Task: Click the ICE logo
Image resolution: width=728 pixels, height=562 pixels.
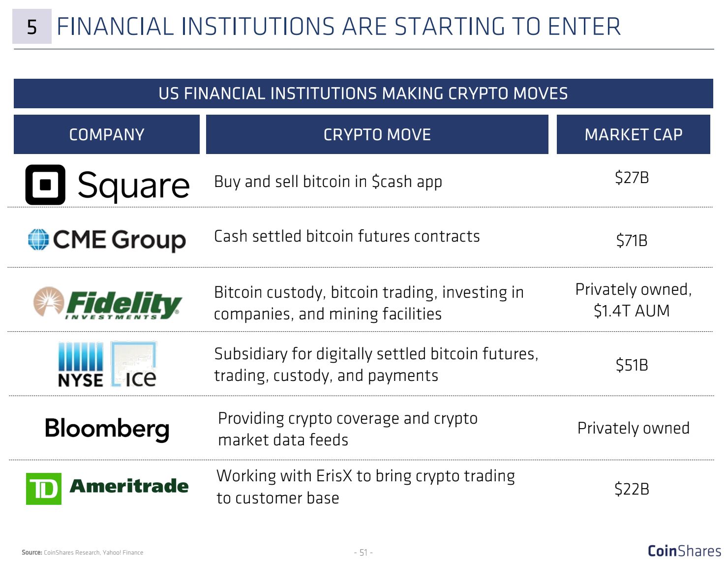Action: [x=134, y=364]
